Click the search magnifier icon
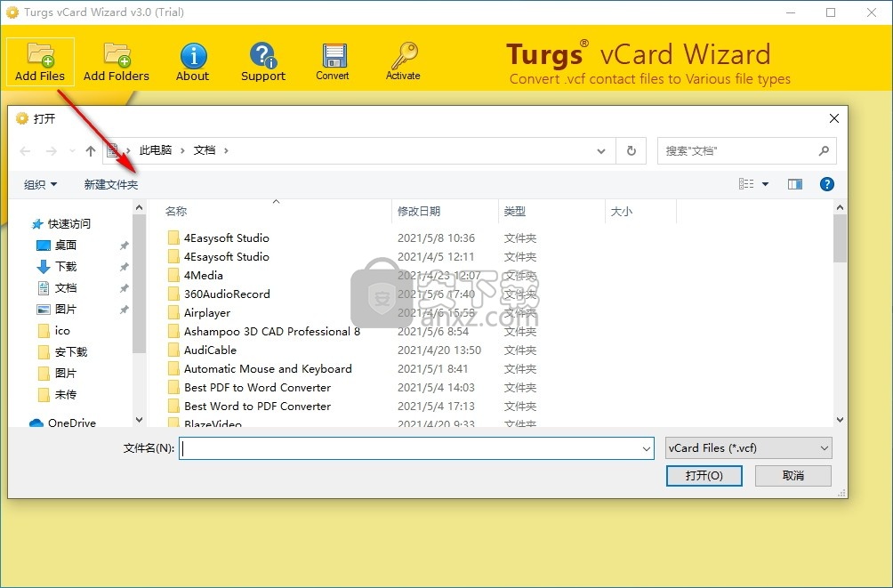Screen dimensions: 893x588 point(824,150)
